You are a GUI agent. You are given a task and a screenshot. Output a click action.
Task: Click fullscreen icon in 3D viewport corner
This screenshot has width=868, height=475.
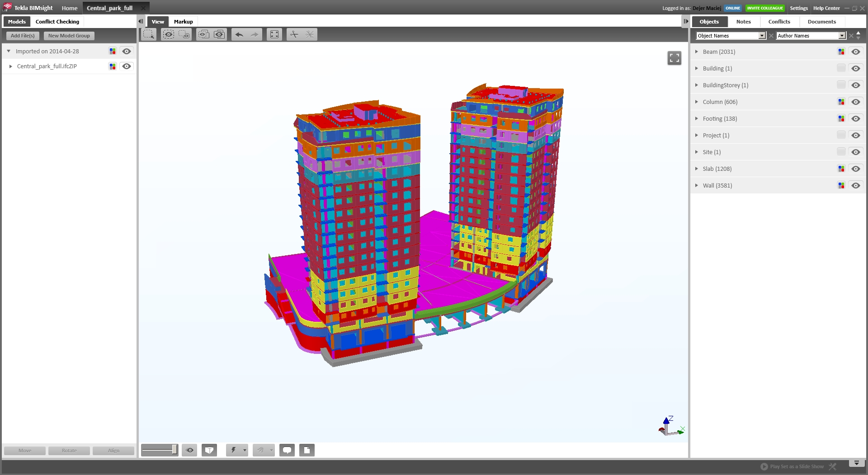(674, 58)
